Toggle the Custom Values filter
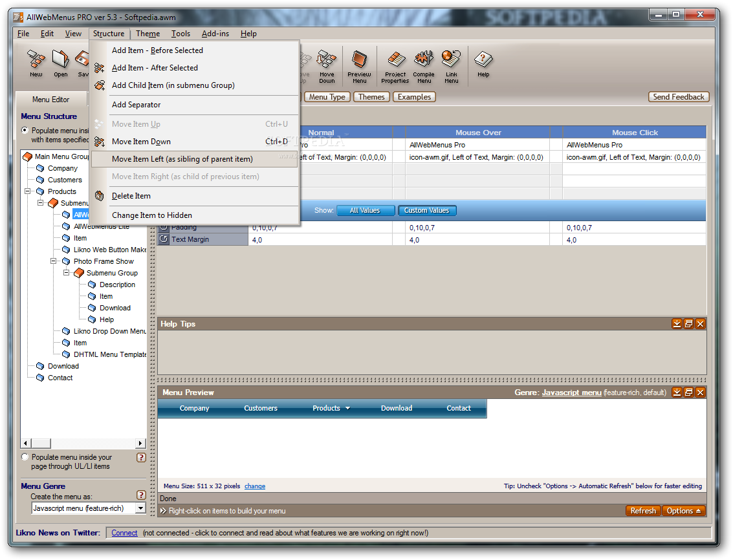The height and width of the screenshot is (560, 733). pyautogui.click(x=427, y=210)
